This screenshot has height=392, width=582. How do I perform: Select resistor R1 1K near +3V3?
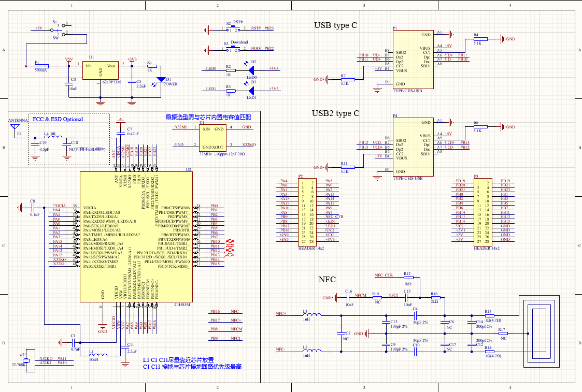[x=152, y=66]
